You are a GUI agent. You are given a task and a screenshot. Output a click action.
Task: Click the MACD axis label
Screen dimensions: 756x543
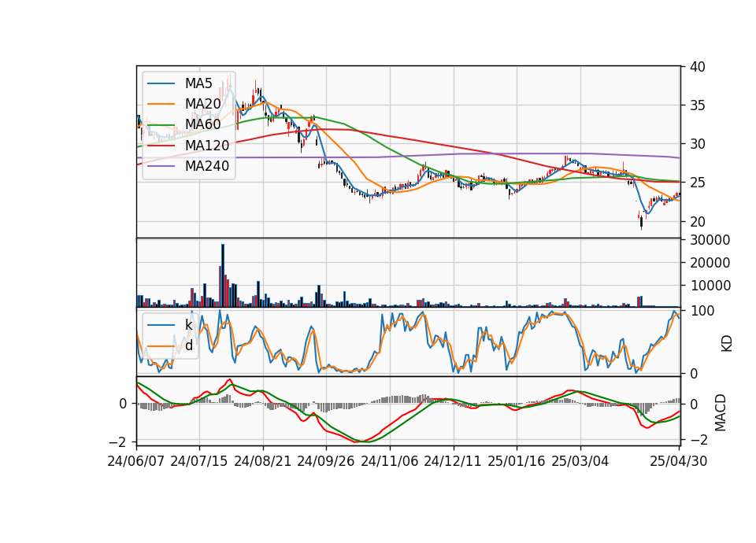click(721, 412)
